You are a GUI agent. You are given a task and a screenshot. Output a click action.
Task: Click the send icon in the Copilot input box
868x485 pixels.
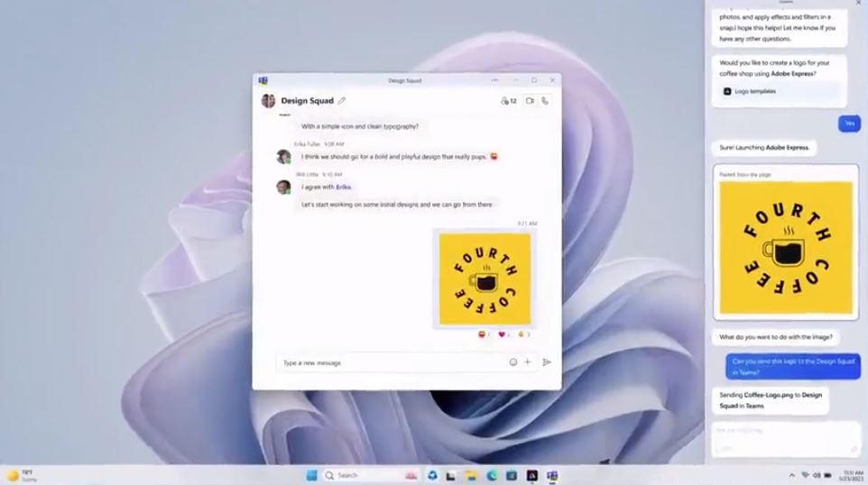pyautogui.click(x=853, y=449)
